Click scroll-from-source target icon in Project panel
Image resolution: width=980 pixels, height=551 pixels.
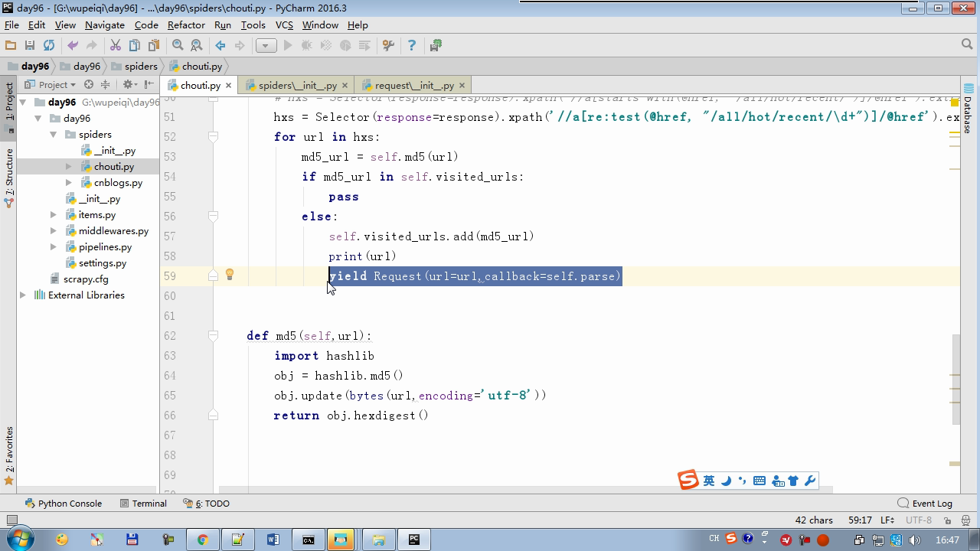tap(89, 85)
